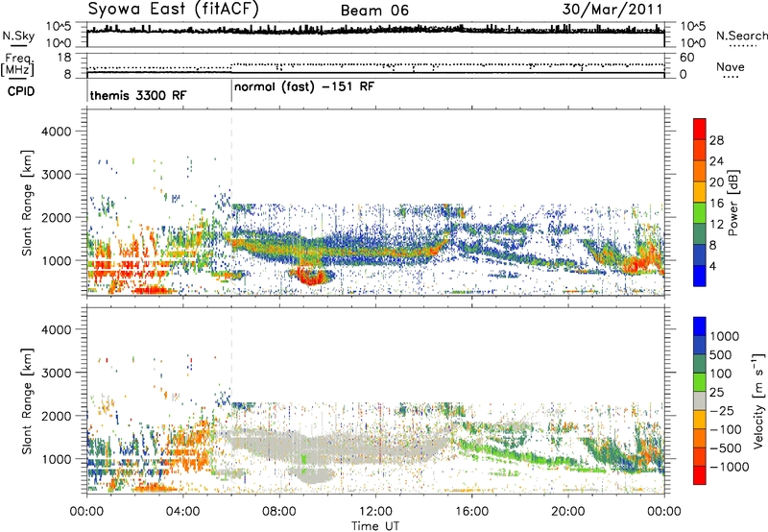Click power colorbar value 16

[716, 204]
